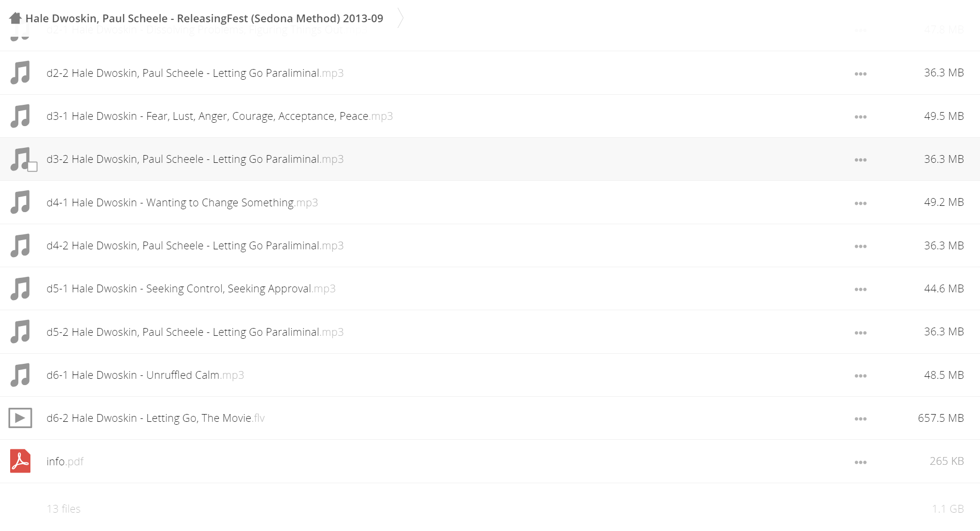Image resolution: width=980 pixels, height=531 pixels.
Task: Click the PDF icon for info.pdf
Action: [x=20, y=461]
